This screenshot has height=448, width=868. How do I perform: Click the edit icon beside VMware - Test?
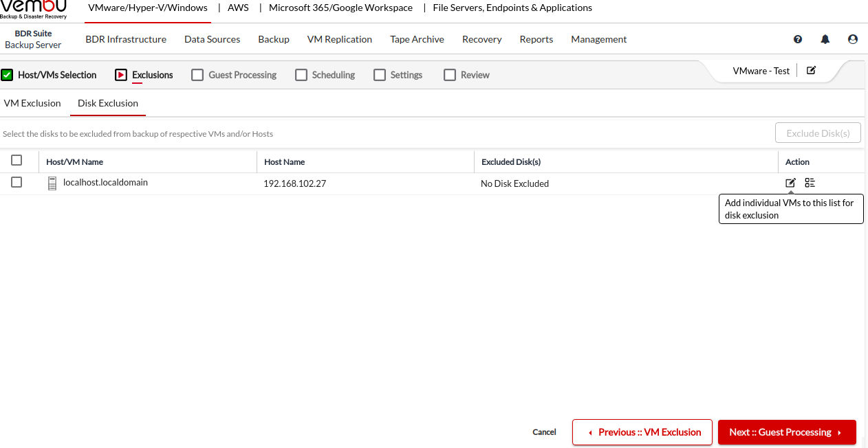tap(811, 70)
